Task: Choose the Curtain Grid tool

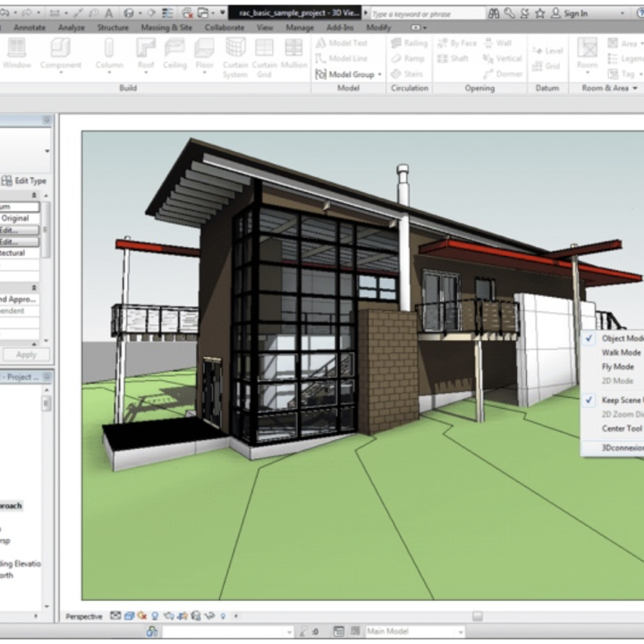Action: pyautogui.click(x=264, y=55)
